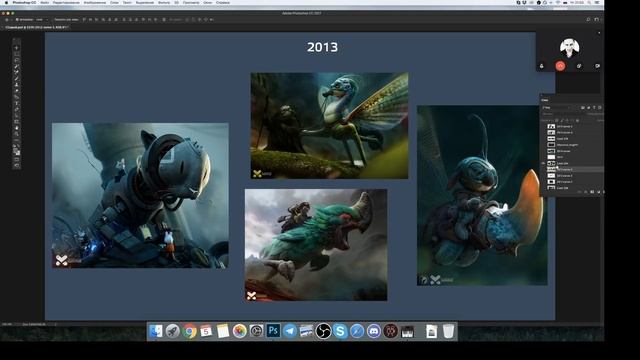The image size is (640, 360).
Task: Click the robot artwork on canvas
Action: pos(140,195)
